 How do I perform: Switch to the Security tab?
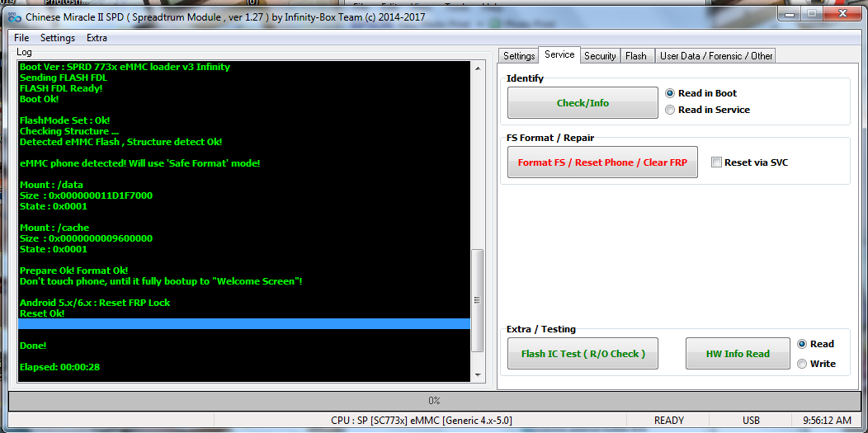pyautogui.click(x=600, y=56)
